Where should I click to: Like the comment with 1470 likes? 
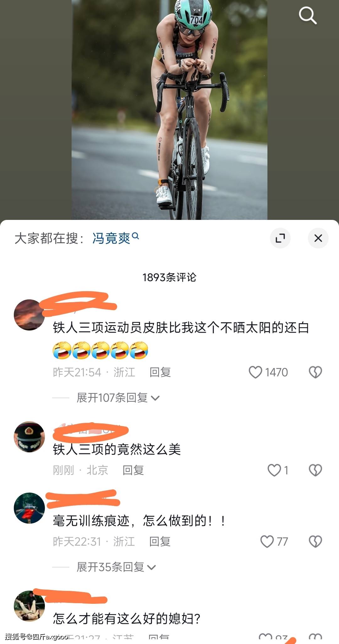tap(255, 372)
